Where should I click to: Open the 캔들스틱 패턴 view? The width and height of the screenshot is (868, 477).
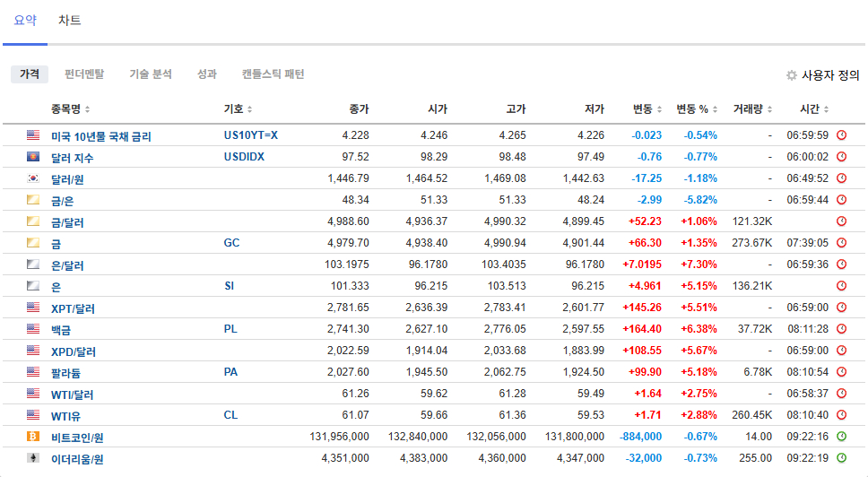(x=273, y=74)
